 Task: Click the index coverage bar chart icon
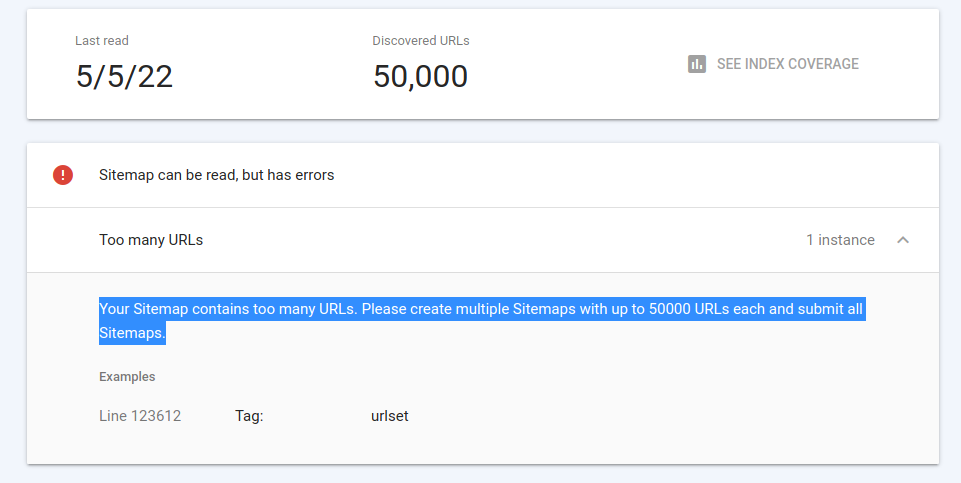click(x=697, y=64)
